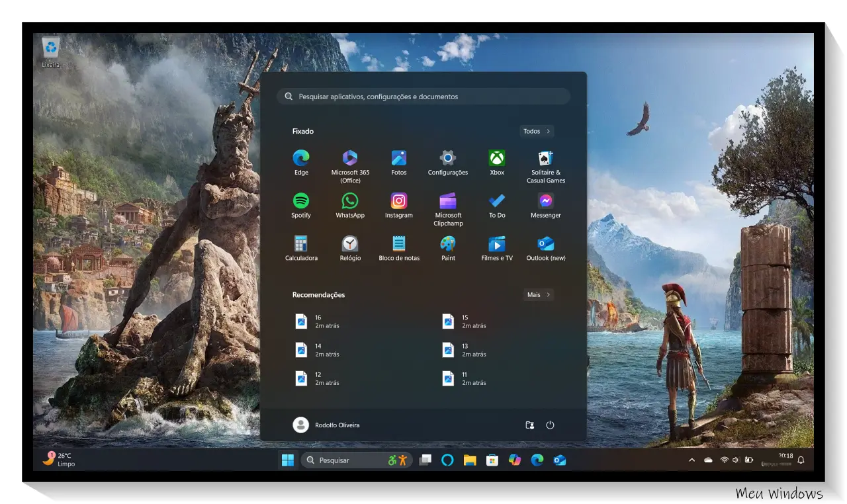Launch Messenger from pinned apps
847x504 pixels.
tap(546, 201)
